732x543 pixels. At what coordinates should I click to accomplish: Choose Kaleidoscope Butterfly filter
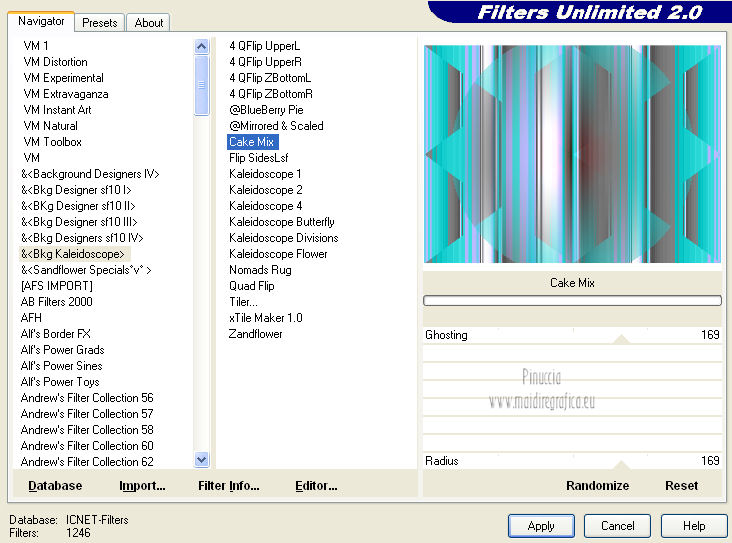[x=282, y=221]
